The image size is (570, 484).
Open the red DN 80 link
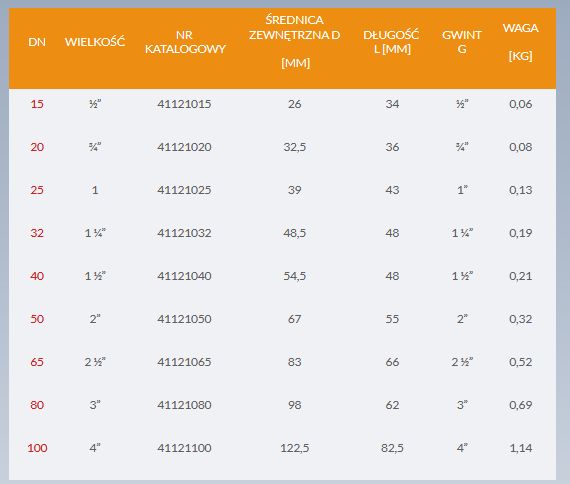37,405
